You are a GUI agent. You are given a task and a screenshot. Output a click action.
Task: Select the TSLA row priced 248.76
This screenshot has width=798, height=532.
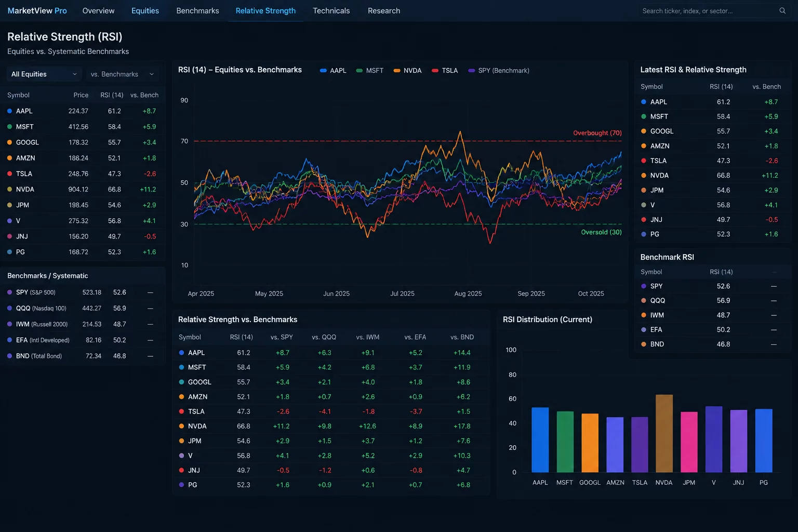point(83,174)
